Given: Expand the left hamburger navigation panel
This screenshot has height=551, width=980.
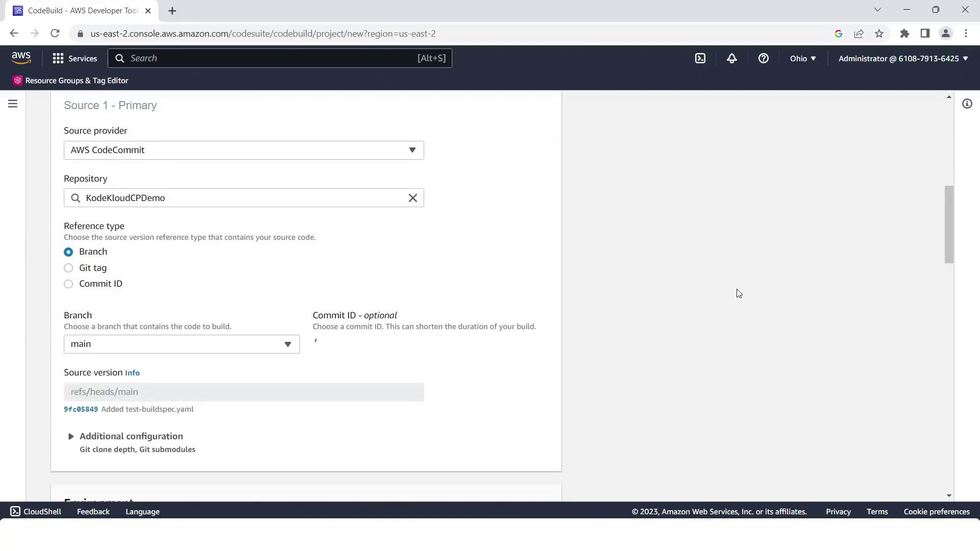Looking at the screenshot, I should (x=13, y=104).
